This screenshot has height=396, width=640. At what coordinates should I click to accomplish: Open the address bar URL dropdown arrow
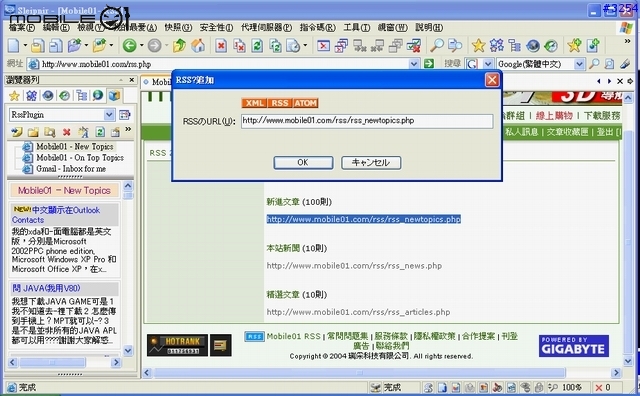[414, 64]
